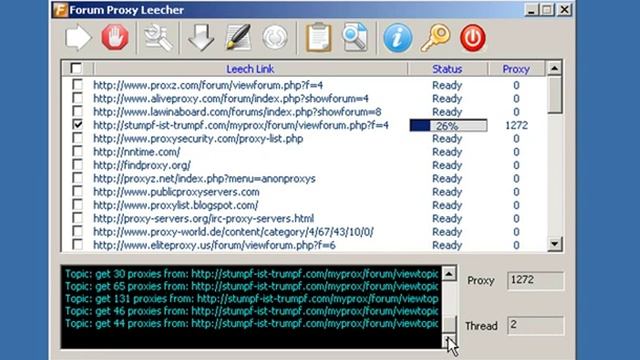
Task: Check the proxz.com row checkbox
Action: click(77, 84)
